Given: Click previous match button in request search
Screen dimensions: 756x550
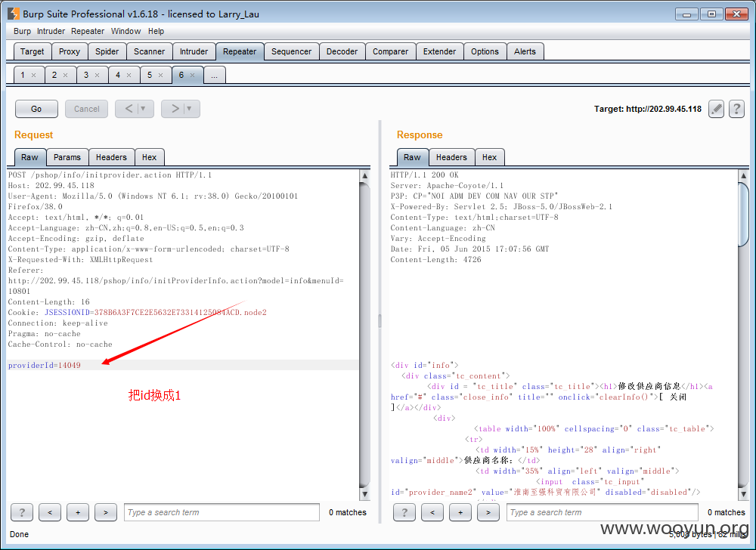Looking at the screenshot, I should click(x=50, y=512).
